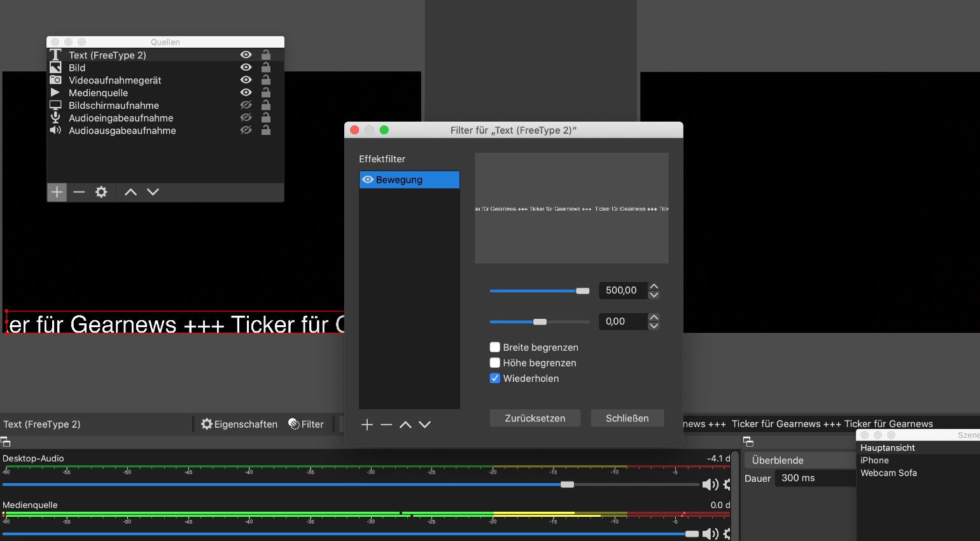Viewport: 980px width, 541px height.
Task: Lock the Videoaufnahmegerät source
Action: (266, 80)
